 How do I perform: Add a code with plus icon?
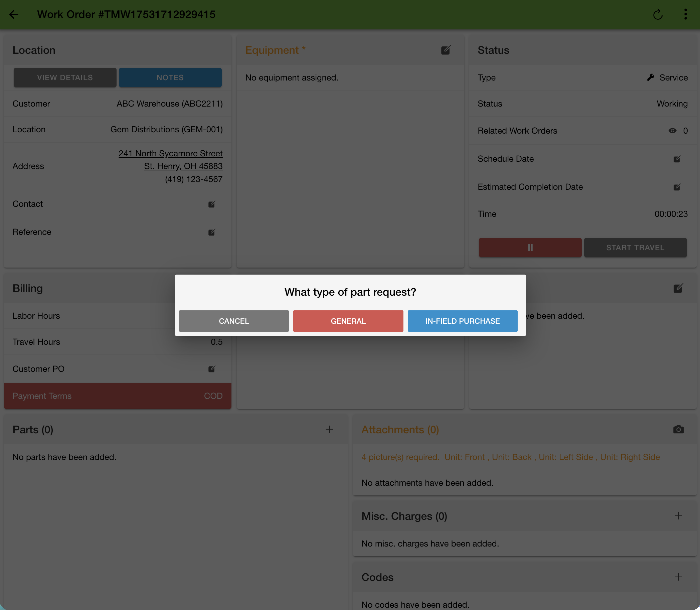click(678, 577)
